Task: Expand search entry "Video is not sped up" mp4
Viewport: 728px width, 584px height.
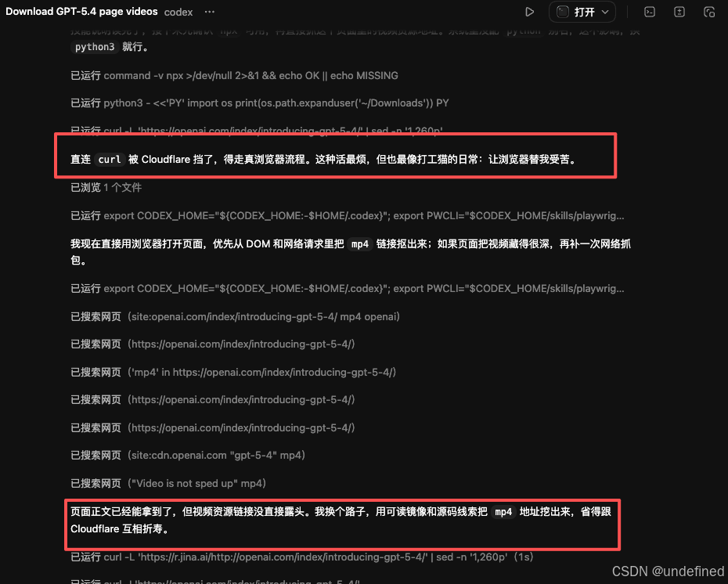Action: click(x=168, y=483)
